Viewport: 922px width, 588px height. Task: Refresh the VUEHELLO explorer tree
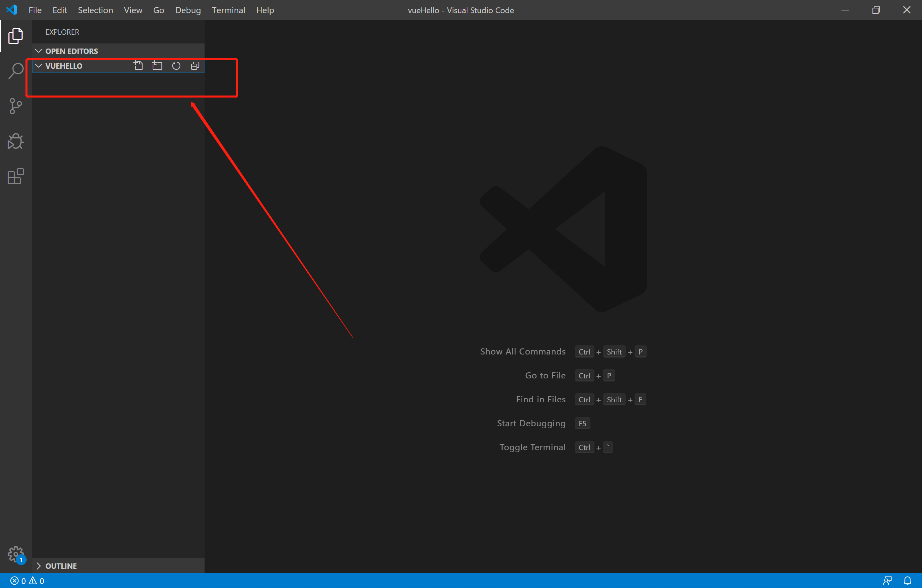(176, 66)
